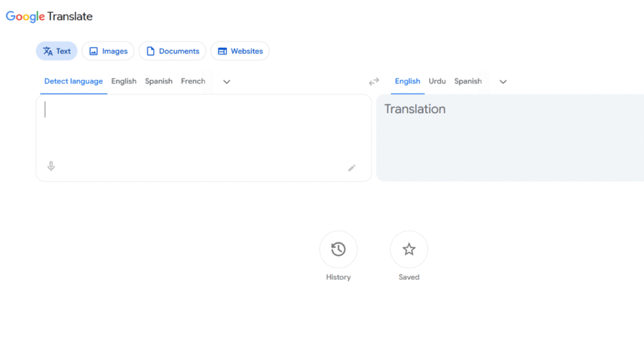This screenshot has height=362, width=644.
Task: Click the History label
Action: coord(338,277)
